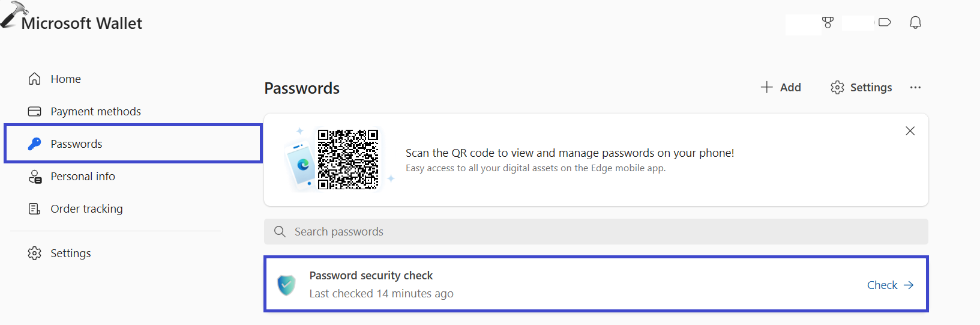
Task: Open the more options ellipsis menu
Action: point(915,88)
